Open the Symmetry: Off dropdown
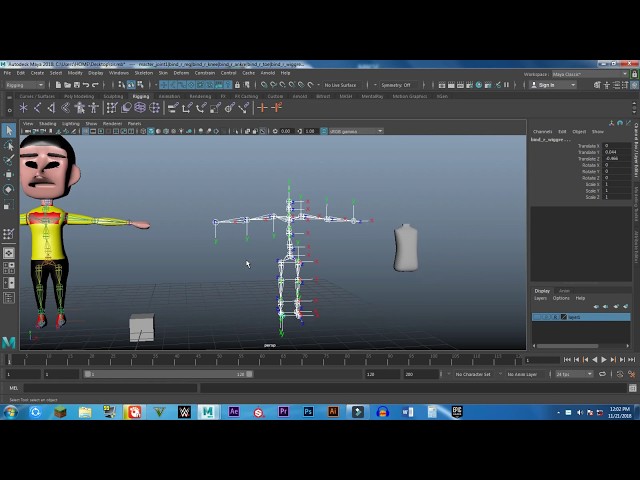 398,85
